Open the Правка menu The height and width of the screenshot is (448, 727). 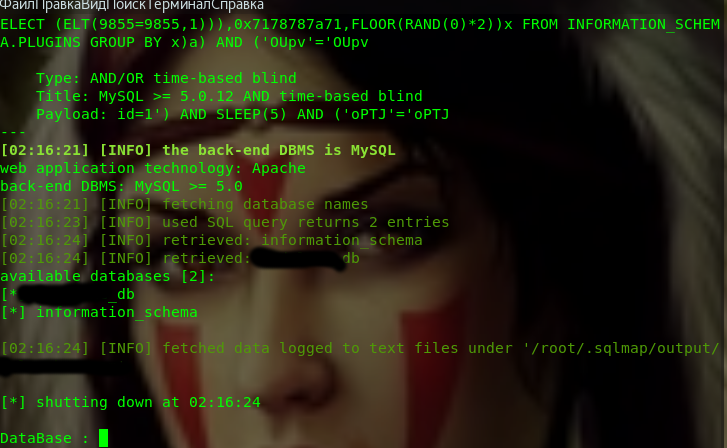(57, 5)
